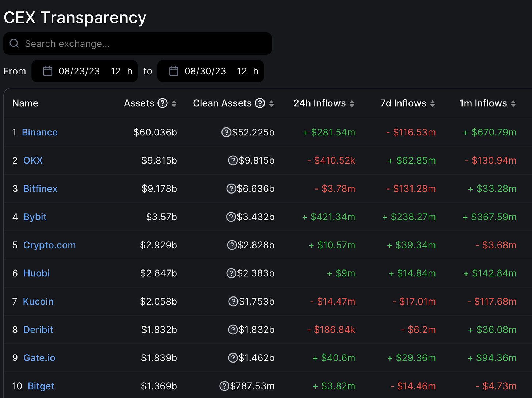Select Huobi 24h inflow + $9m
Viewport: 532px width, 398px height.
point(341,273)
